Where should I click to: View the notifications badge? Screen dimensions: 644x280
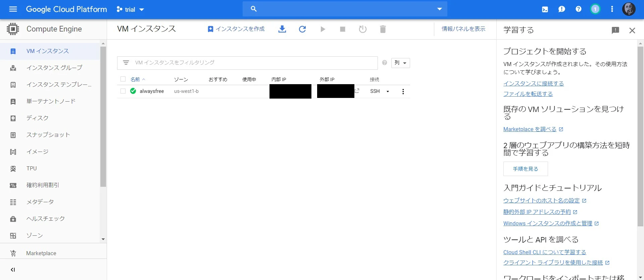pos(595,9)
